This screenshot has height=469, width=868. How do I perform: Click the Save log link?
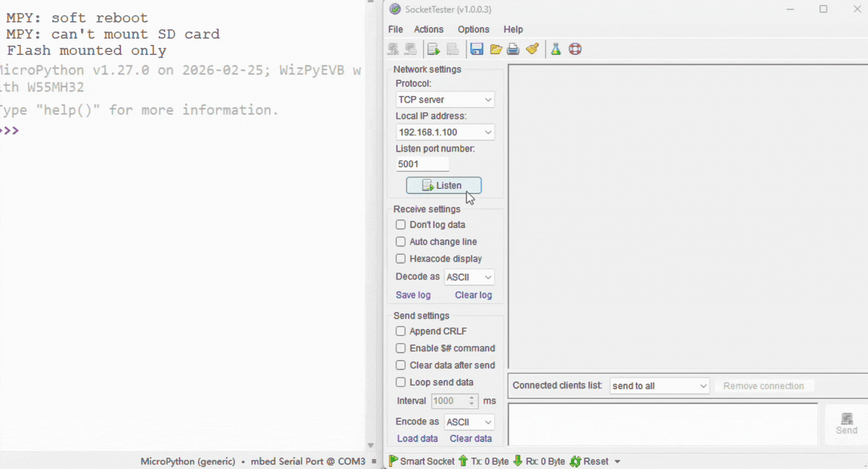pyautogui.click(x=413, y=295)
